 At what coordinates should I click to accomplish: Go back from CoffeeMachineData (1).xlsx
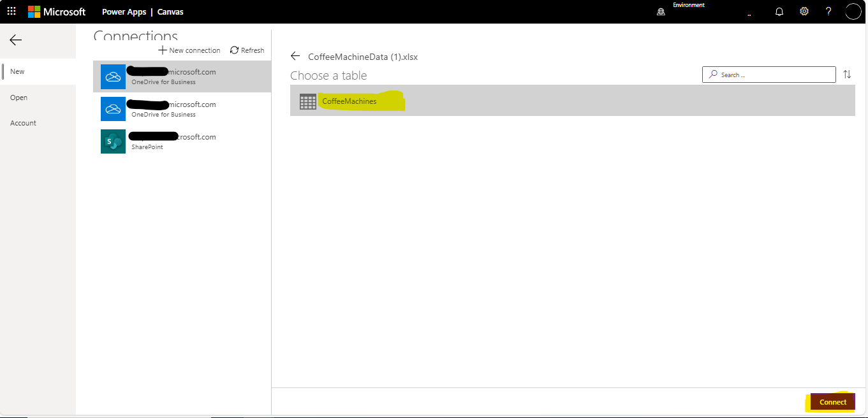295,56
